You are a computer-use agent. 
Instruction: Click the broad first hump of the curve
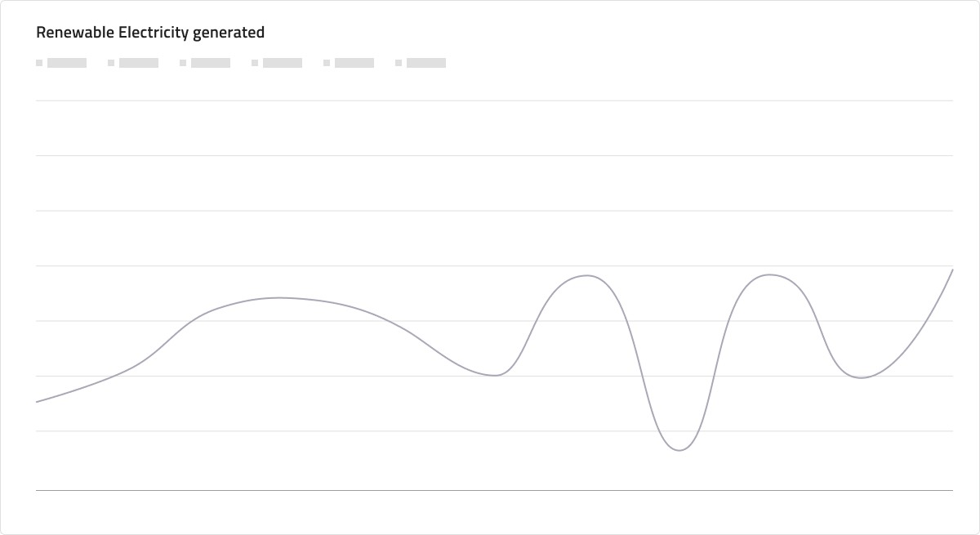(x=279, y=297)
